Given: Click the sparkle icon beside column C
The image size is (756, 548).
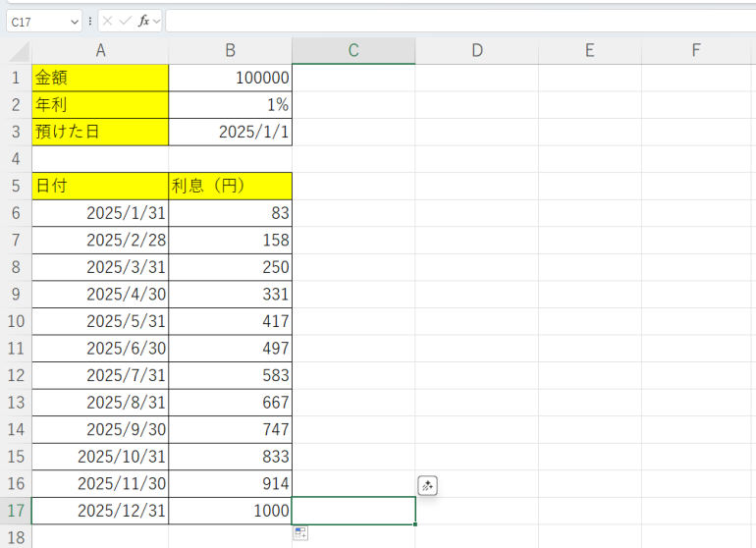Looking at the screenshot, I should pyautogui.click(x=427, y=485).
